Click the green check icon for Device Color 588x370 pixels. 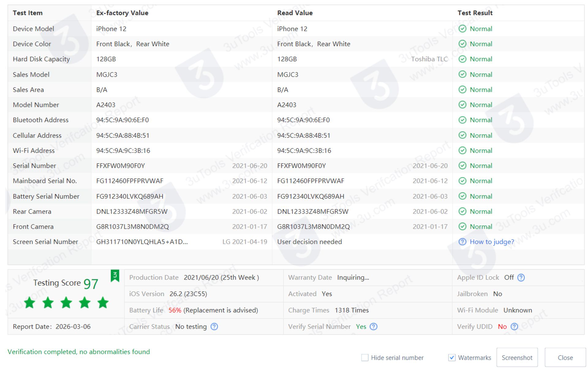(x=462, y=44)
